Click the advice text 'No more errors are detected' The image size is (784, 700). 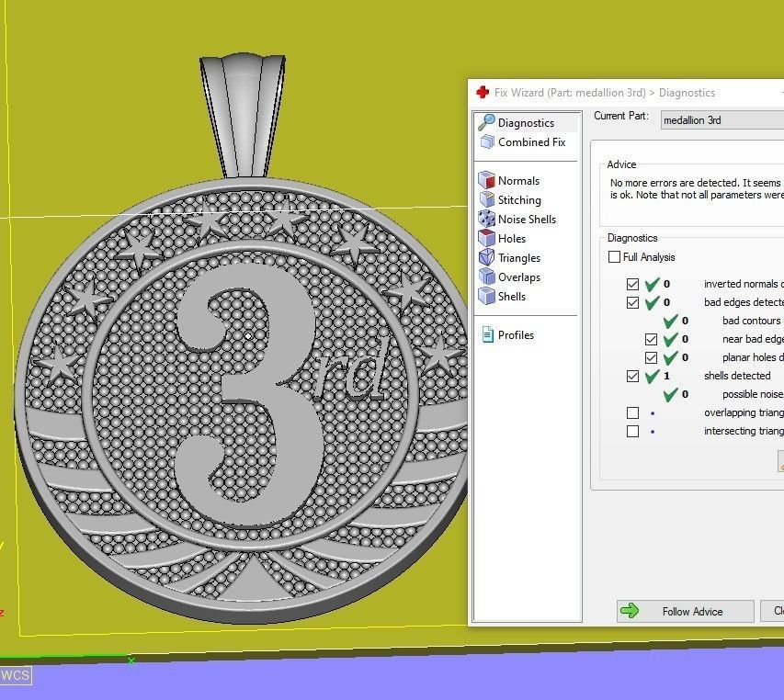pyautogui.click(x=674, y=183)
